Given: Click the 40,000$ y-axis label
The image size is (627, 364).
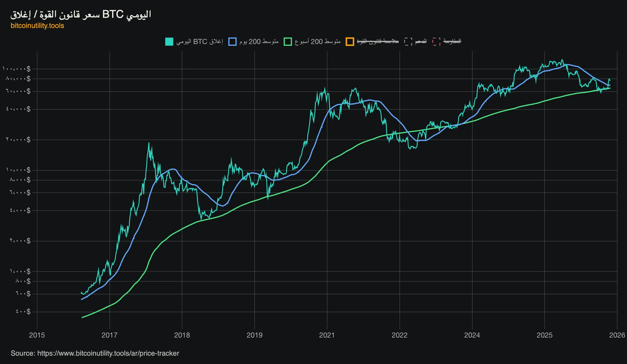Looking at the screenshot, I should (x=18, y=109).
